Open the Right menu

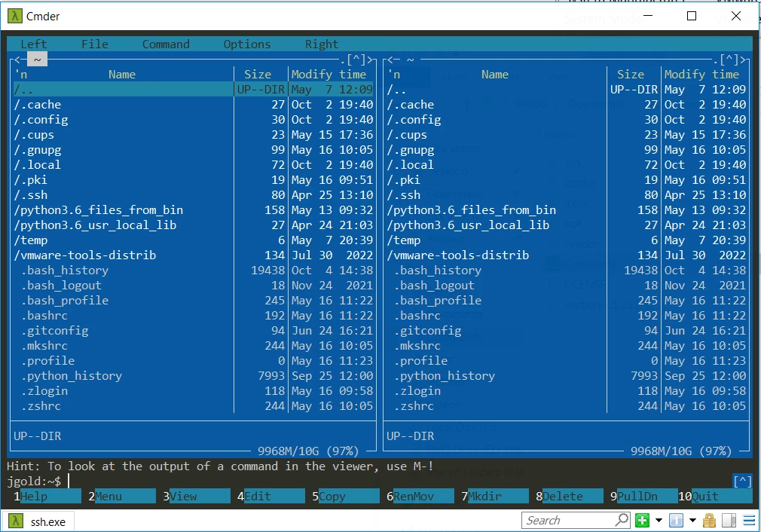point(322,44)
